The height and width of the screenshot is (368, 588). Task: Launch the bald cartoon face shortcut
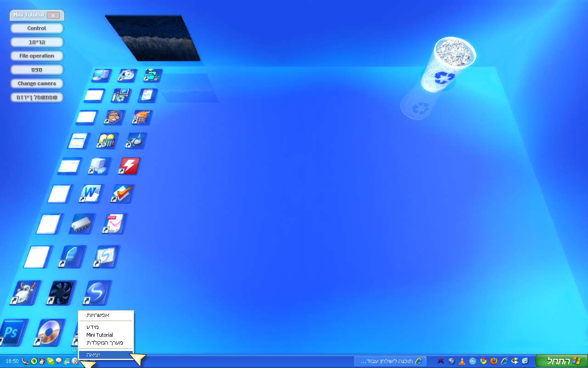[114, 117]
